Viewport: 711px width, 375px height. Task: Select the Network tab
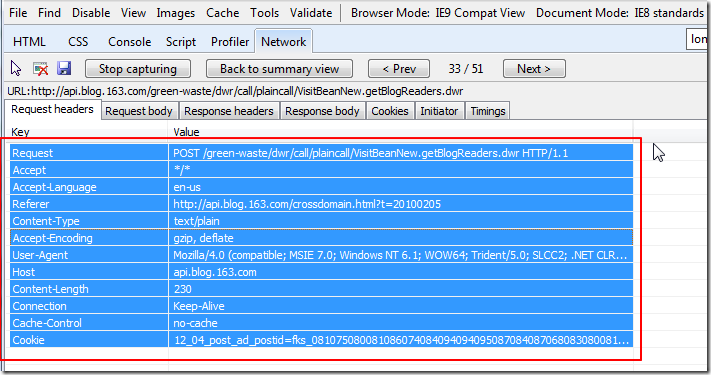click(x=283, y=42)
